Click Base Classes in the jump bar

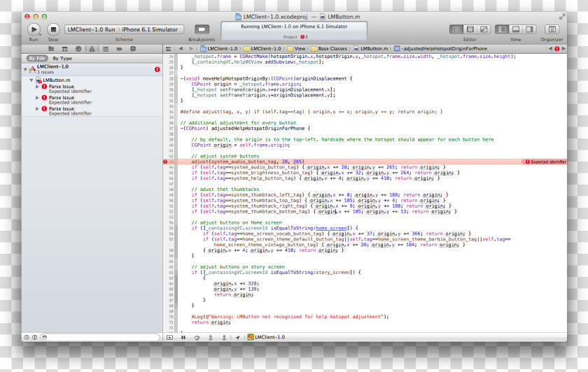point(329,49)
